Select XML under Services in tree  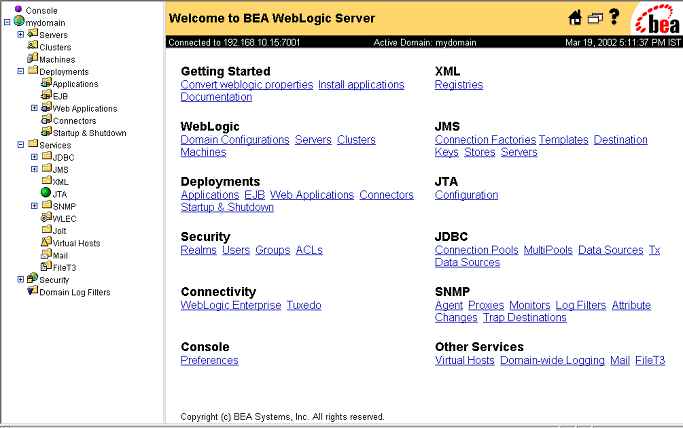(x=61, y=182)
